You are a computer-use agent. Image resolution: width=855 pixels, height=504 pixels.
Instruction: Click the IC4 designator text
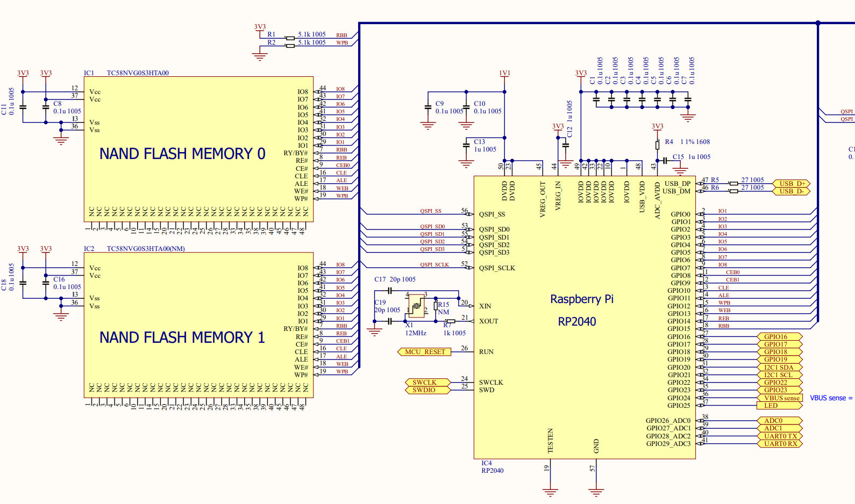pos(487,463)
